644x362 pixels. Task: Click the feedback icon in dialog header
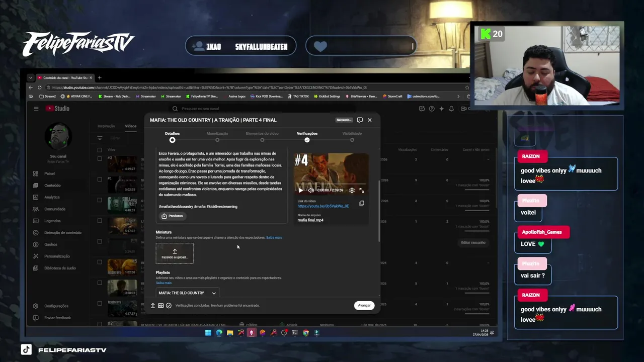pos(360,120)
